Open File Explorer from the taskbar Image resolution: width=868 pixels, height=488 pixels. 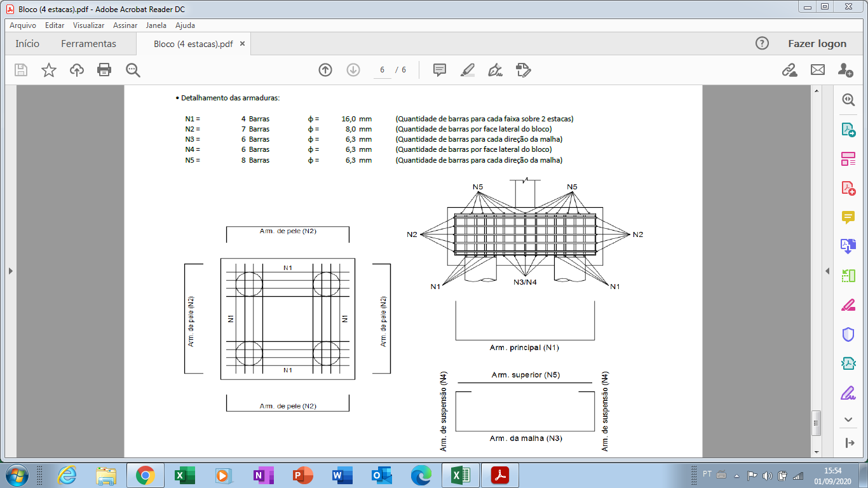tap(106, 475)
